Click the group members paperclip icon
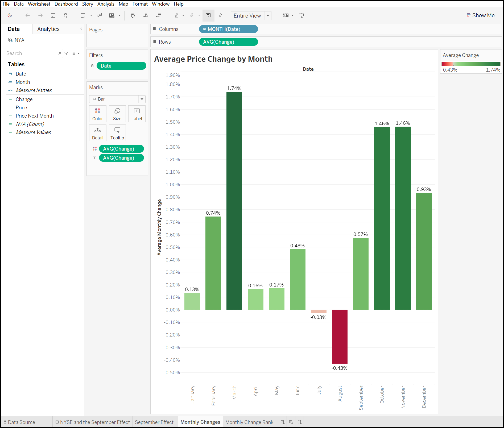504x428 pixels. click(192, 15)
